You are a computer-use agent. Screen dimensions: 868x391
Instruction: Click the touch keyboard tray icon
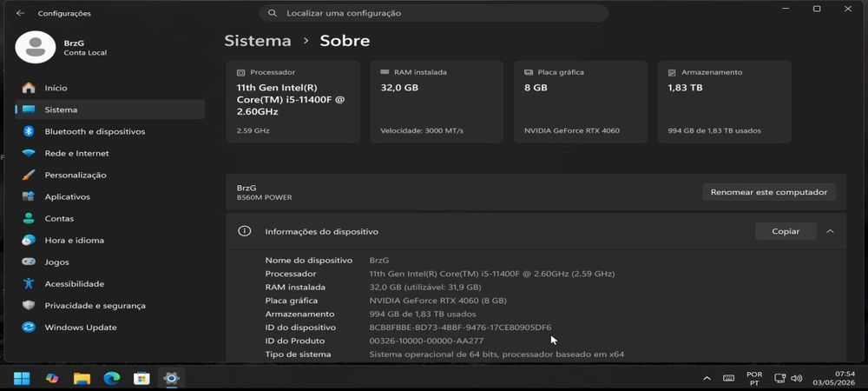point(728,378)
